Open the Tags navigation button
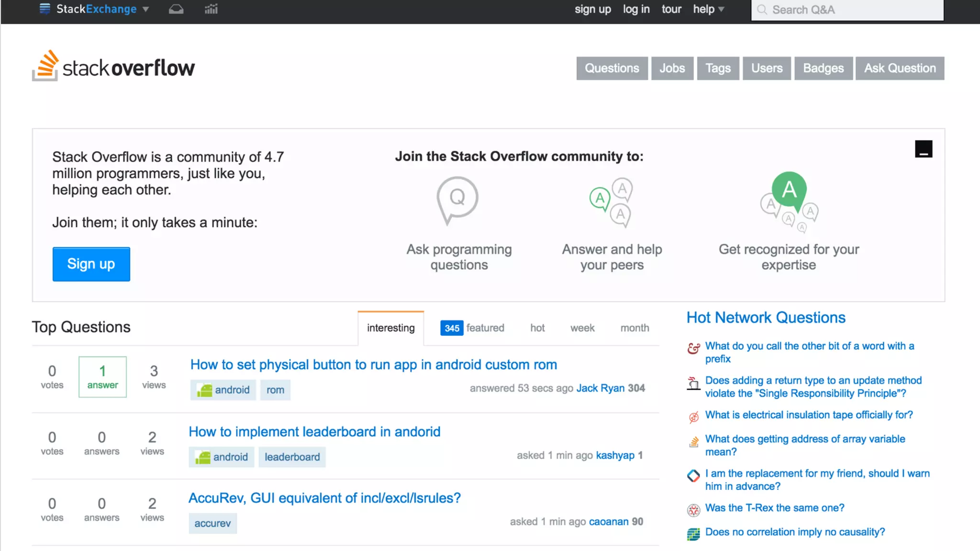 pyautogui.click(x=718, y=68)
